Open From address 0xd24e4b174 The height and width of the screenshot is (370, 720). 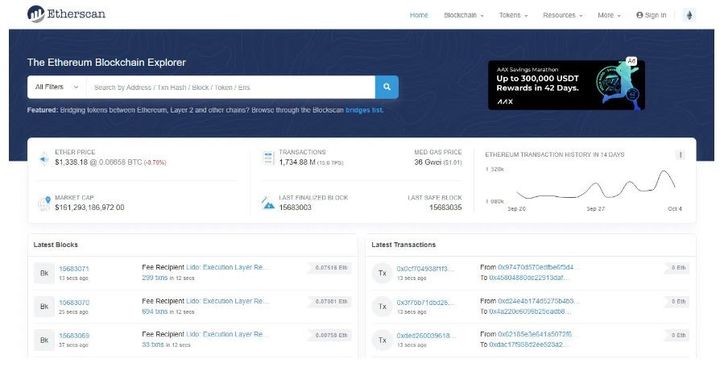click(x=539, y=301)
